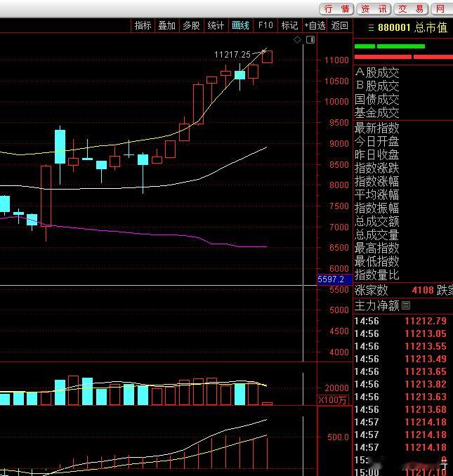Open the 叠加 overlay option
Viewport: 453px width, 476px height.
tap(167, 25)
